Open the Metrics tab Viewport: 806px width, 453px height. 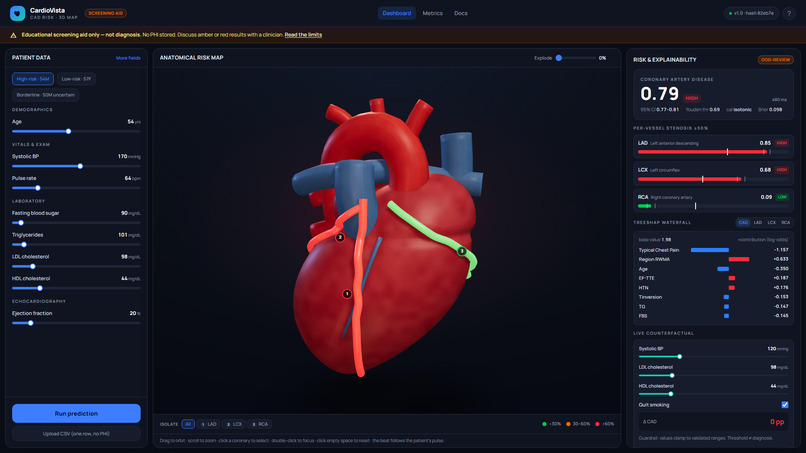[x=432, y=13]
